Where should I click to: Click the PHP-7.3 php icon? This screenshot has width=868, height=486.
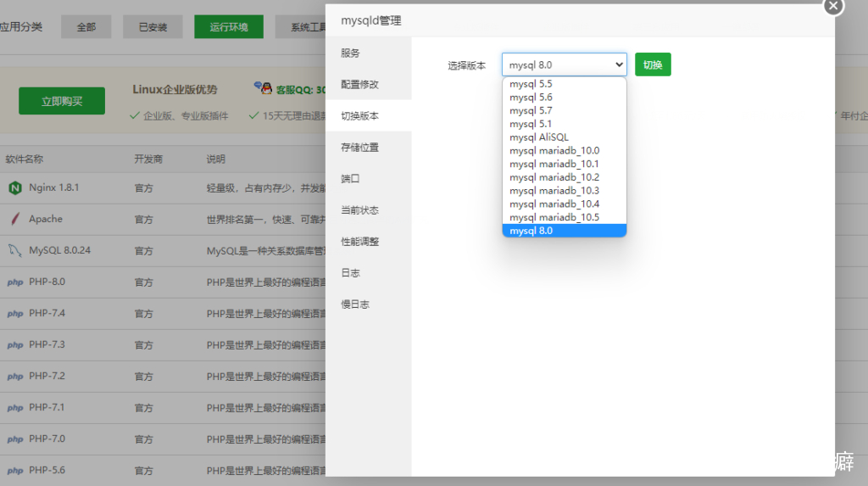coord(15,344)
